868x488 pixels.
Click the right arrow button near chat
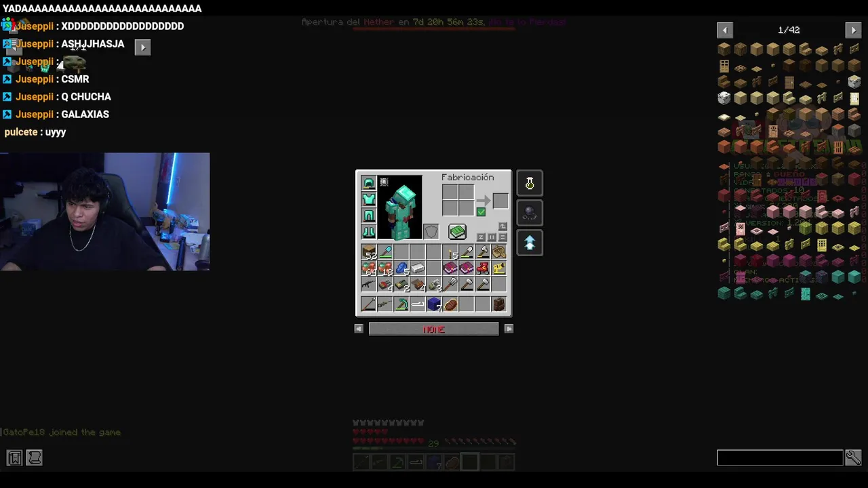click(142, 47)
